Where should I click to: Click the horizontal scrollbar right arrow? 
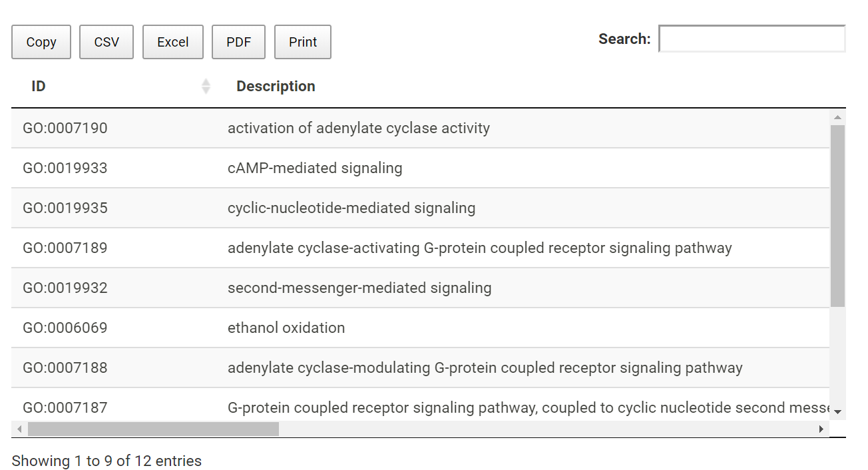click(821, 429)
